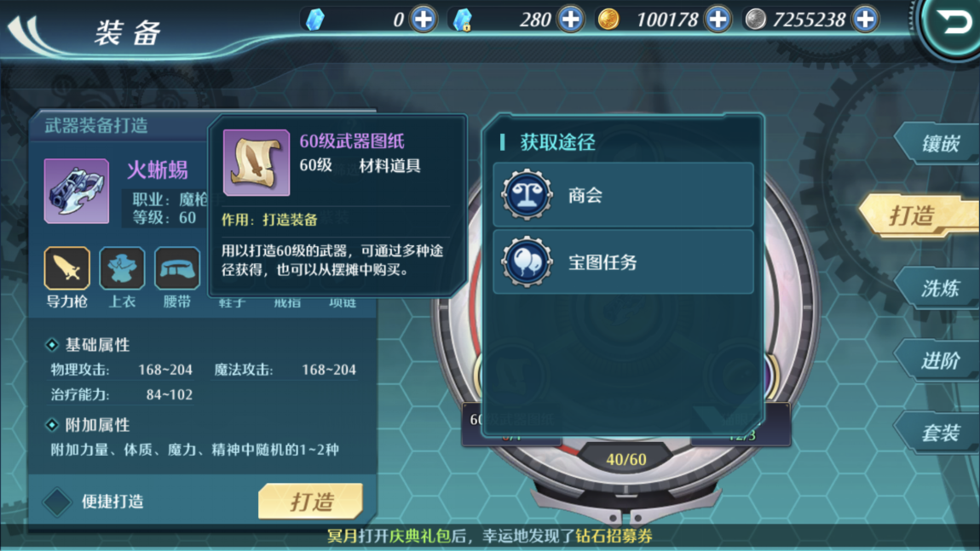Add silver coins with plus button
980x551 pixels.
865,20
